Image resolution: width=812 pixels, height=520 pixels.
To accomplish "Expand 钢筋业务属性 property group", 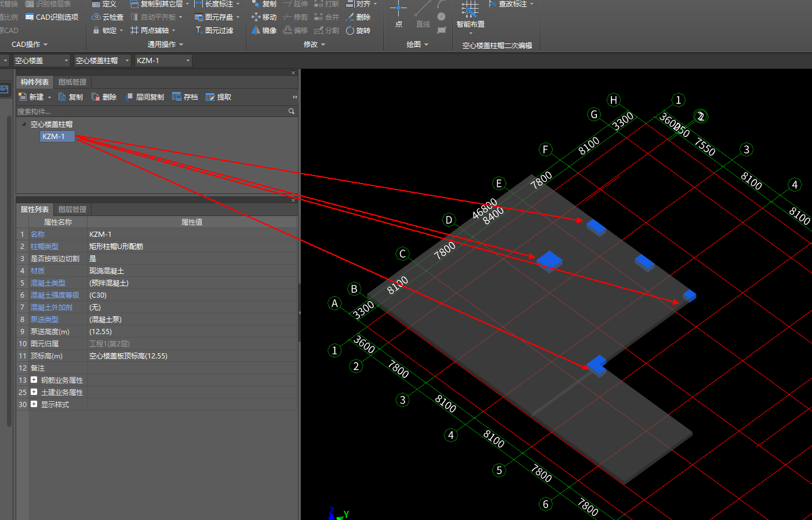I will point(34,380).
